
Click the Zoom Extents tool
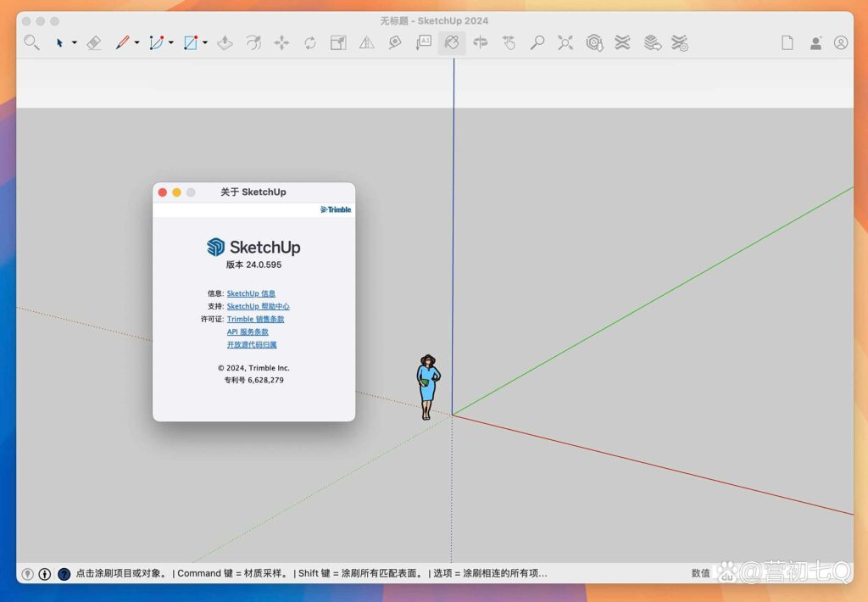point(565,42)
